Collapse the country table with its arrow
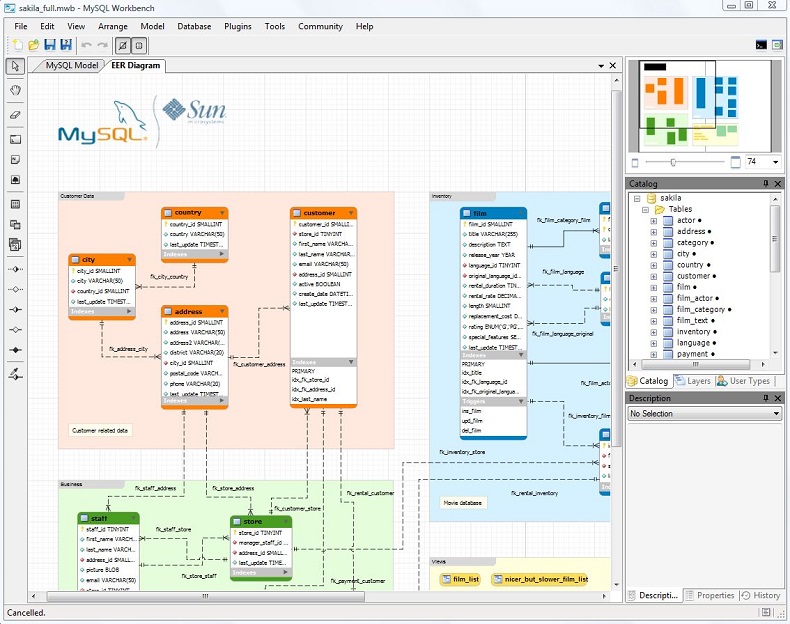The image size is (790, 624). (222, 213)
